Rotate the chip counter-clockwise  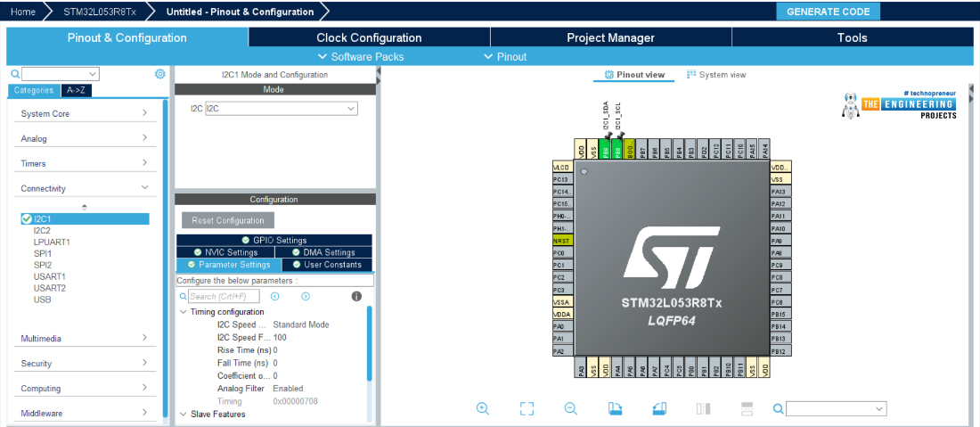pos(659,408)
